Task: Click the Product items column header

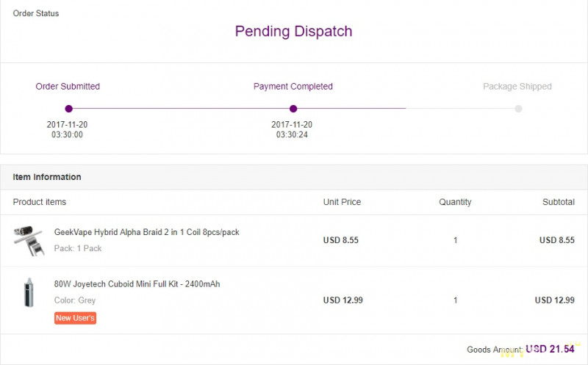Action: [x=39, y=202]
